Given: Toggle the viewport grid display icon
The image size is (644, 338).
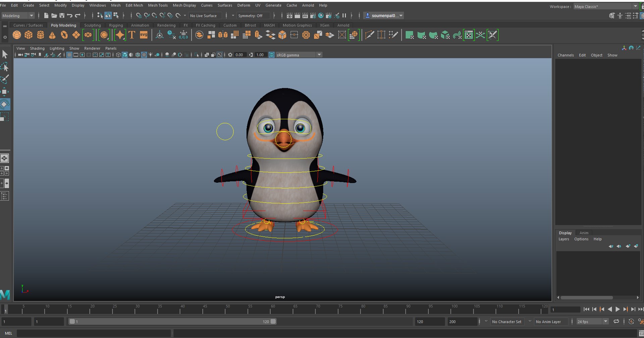Looking at the screenshot, I should tap(69, 55).
